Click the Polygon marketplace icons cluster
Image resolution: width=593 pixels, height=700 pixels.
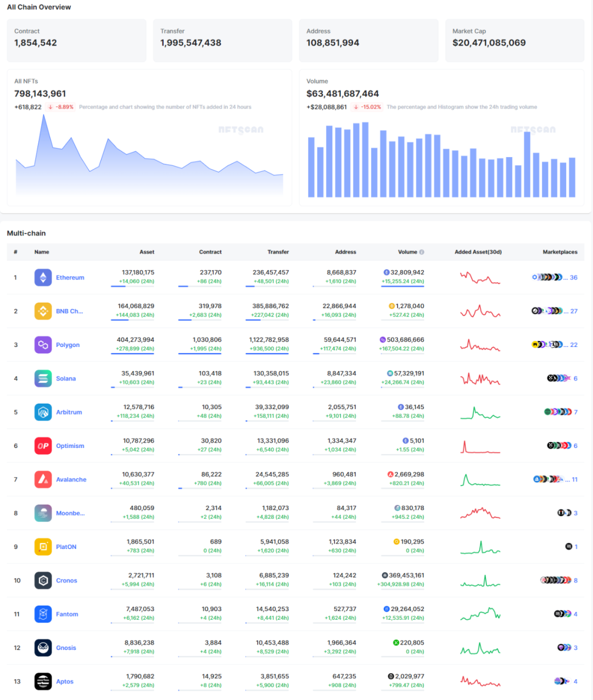click(x=547, y=345)
